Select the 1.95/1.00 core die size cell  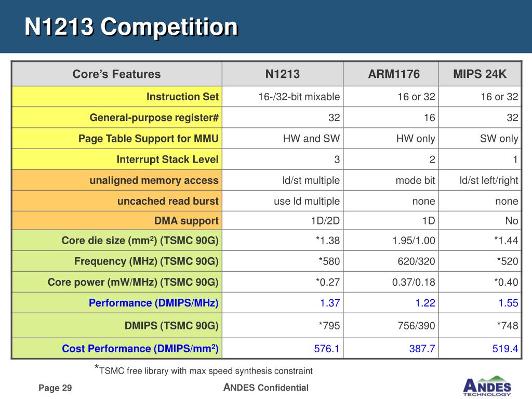(414, 241)
